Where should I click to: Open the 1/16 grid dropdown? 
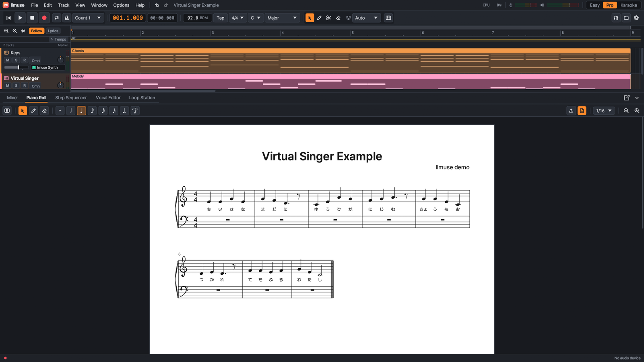[x=604, y=111]
